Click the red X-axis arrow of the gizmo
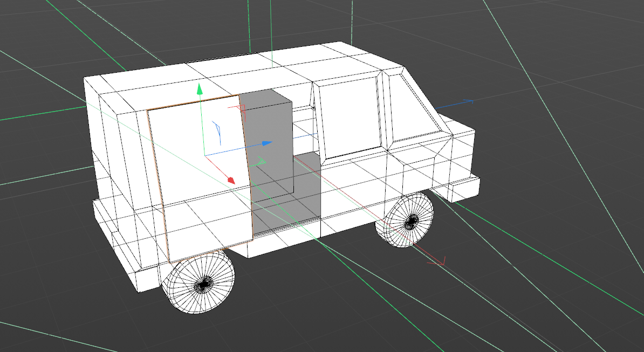 point(230,180)
